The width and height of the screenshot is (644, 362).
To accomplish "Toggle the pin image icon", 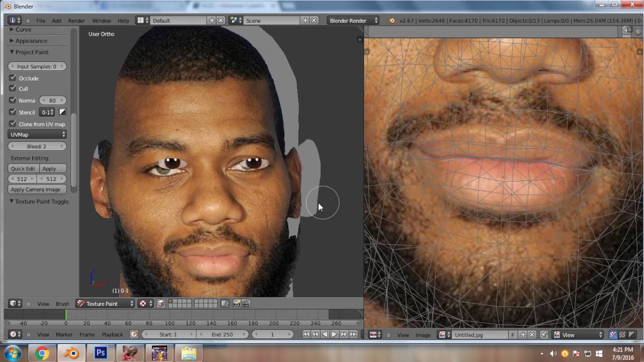I will (544, 335).
